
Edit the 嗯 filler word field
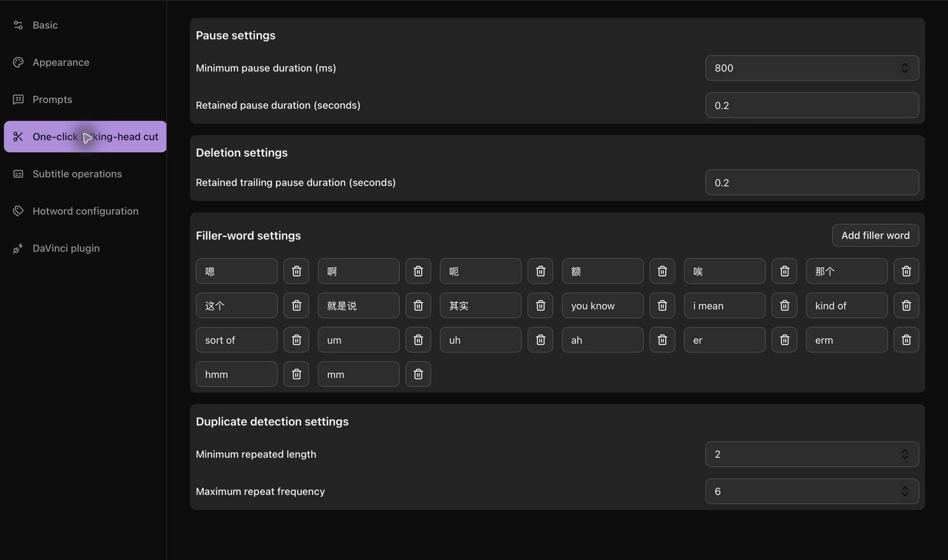coord(236,271)
